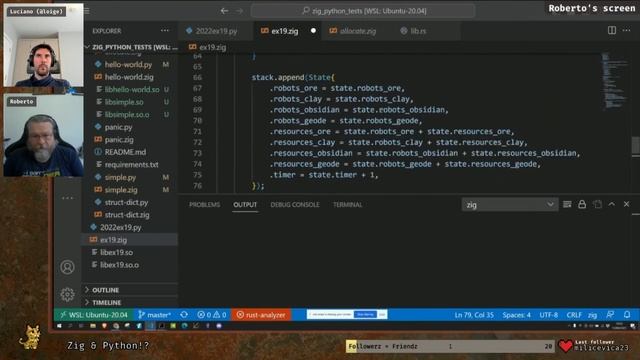Go to line via Ln 79, Col 35
Screen dimensions: 640x360
pos(474,315)
